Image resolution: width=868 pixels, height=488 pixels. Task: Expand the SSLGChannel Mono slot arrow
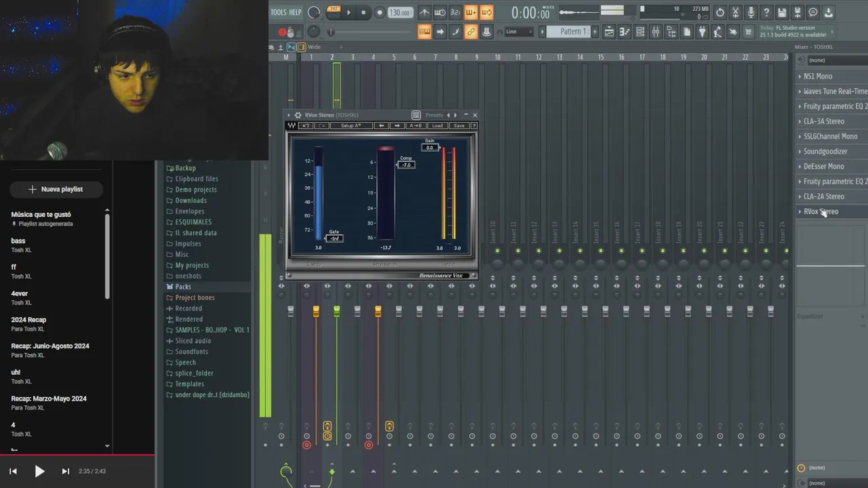click(x=800, y=136)
